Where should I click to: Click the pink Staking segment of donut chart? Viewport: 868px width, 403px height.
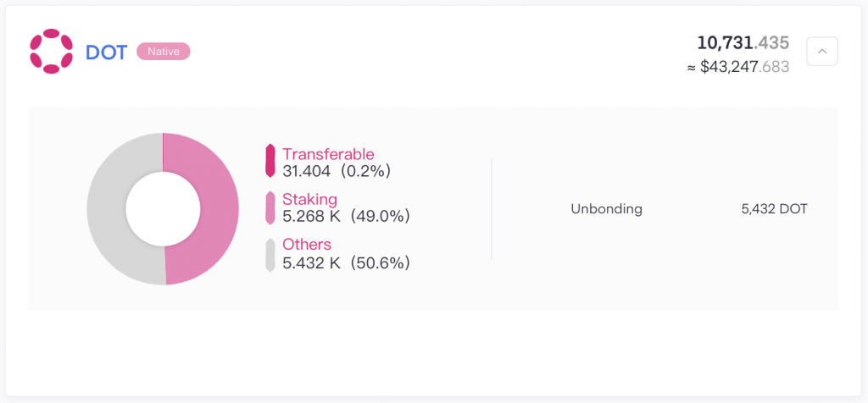[x=219, y=209]
